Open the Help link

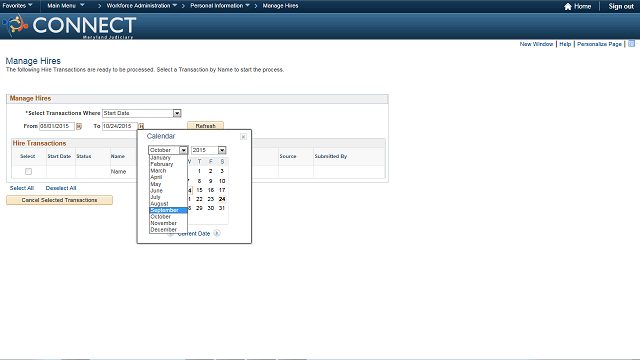coord(565,44)
